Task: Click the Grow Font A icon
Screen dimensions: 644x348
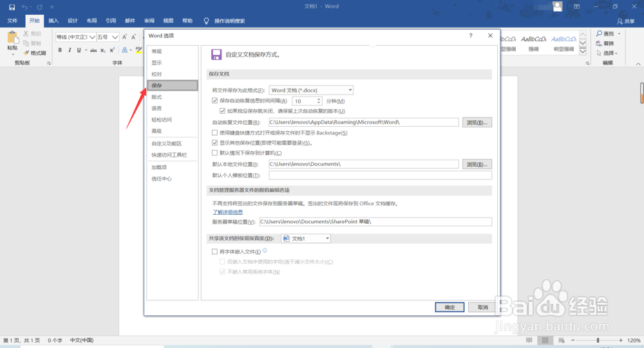Action: [x=124, y=37]
